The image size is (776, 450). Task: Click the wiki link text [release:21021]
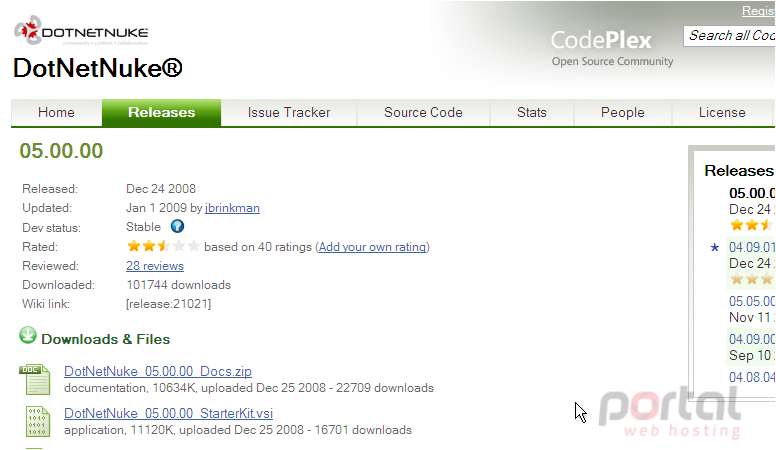(168, 304)
